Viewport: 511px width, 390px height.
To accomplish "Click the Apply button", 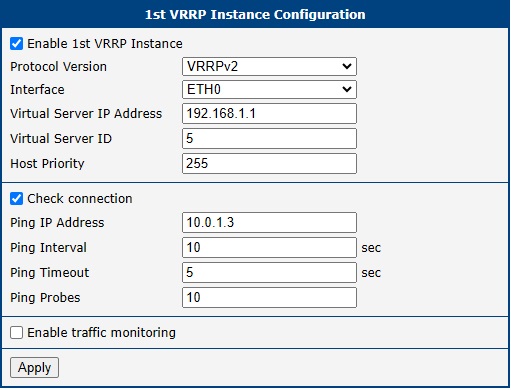I will [x=34, y=368].
